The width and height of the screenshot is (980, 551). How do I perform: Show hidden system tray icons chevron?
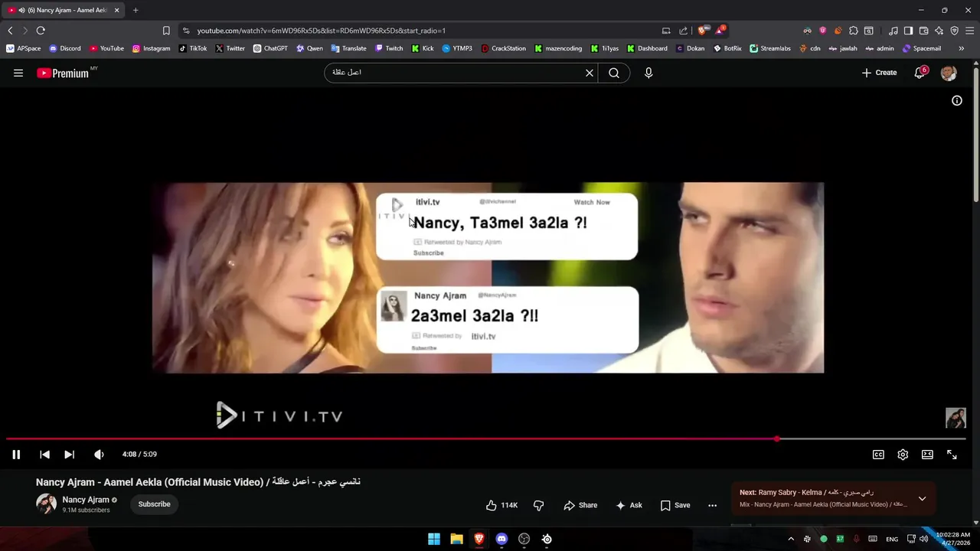coord(791,539)
